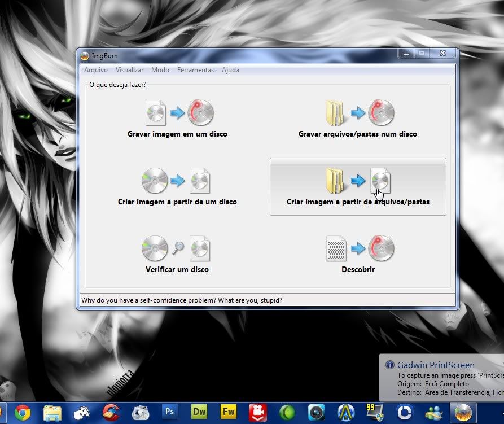Open 'Criar imagem a partir de arquivos/pastas'
Viewport: 504px width, 424px height.
pos(357,186)
